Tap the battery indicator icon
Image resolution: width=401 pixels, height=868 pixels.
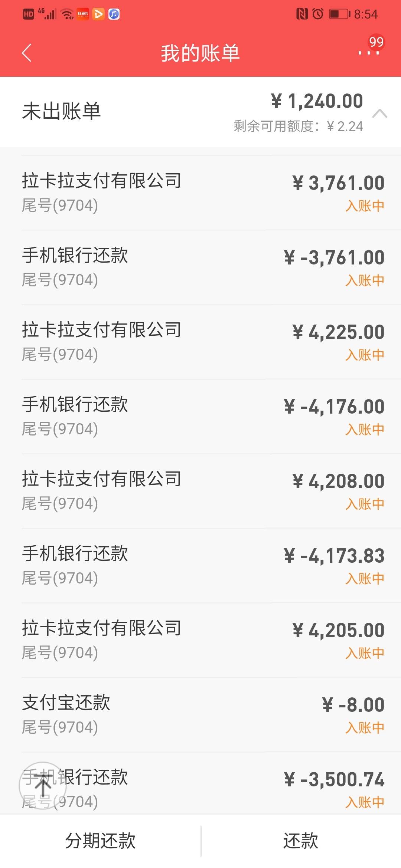[x=339, y=14]
